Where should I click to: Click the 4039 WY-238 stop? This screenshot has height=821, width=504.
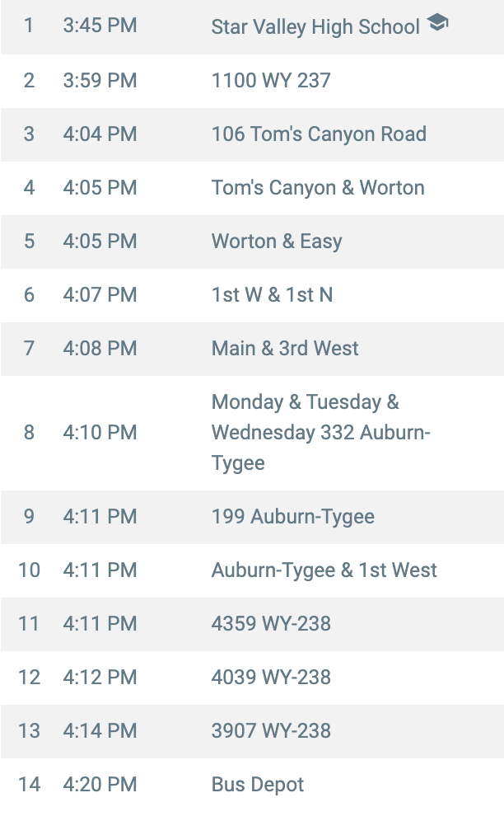coord(271,678)
